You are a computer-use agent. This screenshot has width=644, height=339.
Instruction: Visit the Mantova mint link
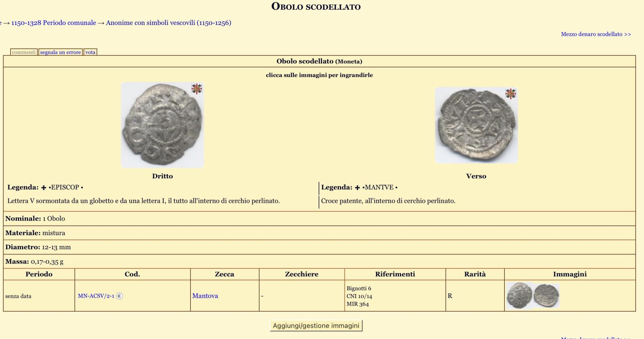click(x=205, y=296)
